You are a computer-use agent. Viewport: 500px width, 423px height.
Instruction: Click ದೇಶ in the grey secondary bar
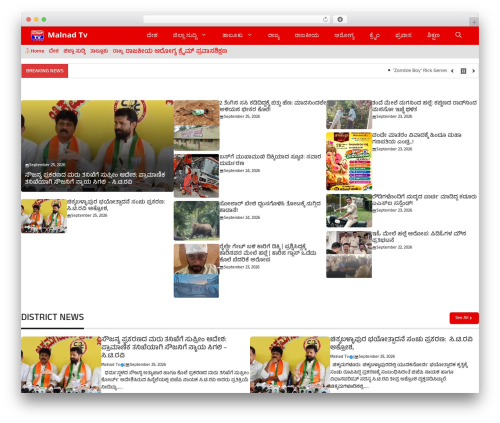click(54, 51)
